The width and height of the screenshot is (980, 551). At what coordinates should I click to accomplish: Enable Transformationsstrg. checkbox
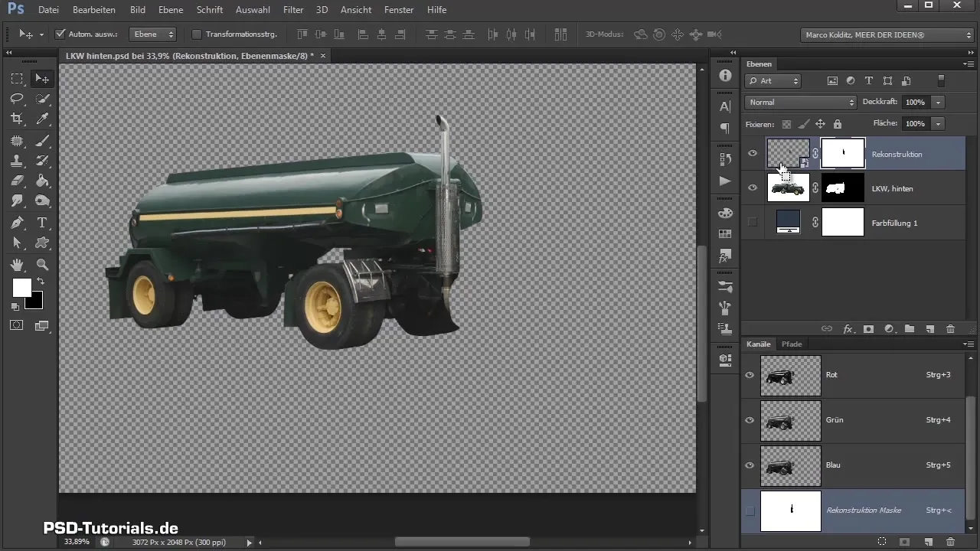click(196, 34)
